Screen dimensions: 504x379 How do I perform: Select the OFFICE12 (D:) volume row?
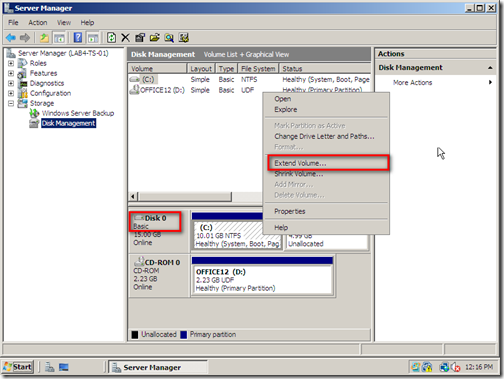pyautogui.click(x=249, y=90)
